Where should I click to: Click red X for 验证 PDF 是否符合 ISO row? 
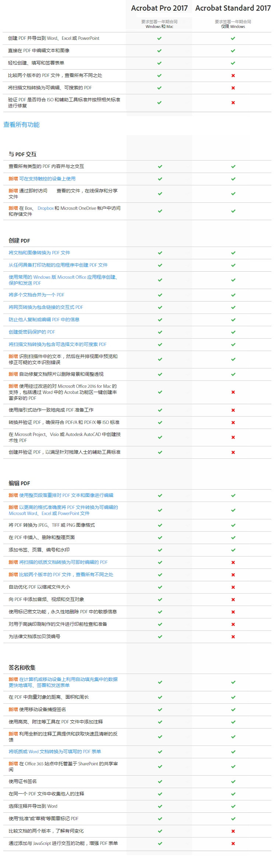[x=233, y=103]
